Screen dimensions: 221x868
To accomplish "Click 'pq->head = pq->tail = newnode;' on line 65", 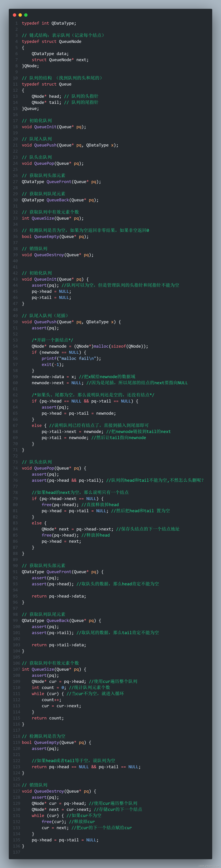I will 79,413.
